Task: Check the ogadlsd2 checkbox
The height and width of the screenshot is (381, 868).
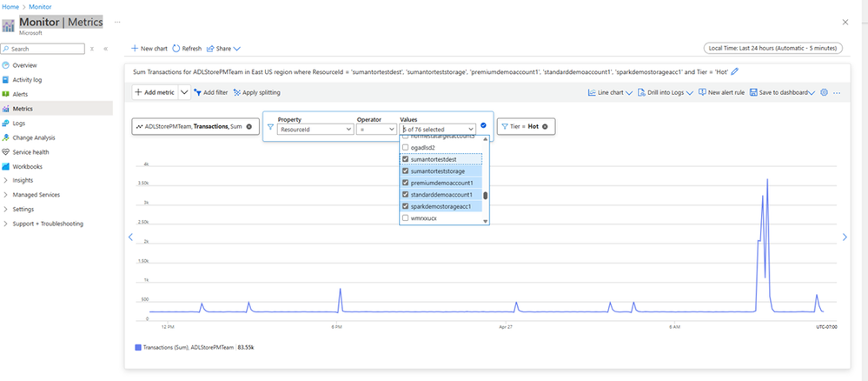Action: pyautogui.click(x=405, y=148)
